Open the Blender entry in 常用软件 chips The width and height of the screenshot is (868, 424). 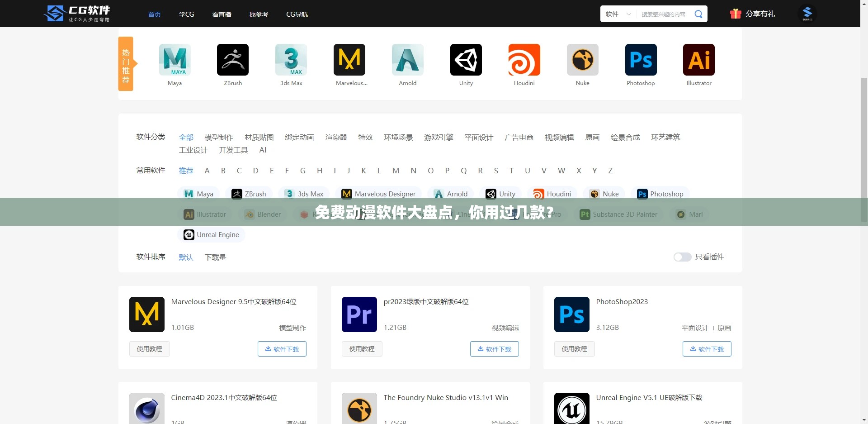263,214
